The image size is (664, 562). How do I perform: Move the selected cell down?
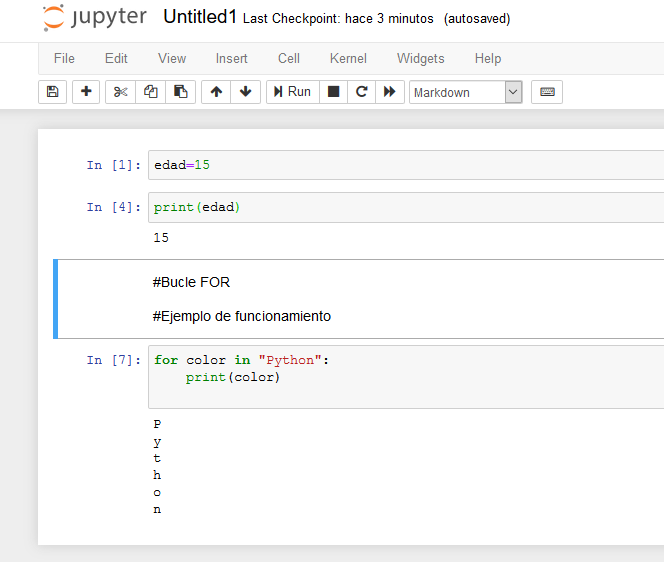coord(246,92)
